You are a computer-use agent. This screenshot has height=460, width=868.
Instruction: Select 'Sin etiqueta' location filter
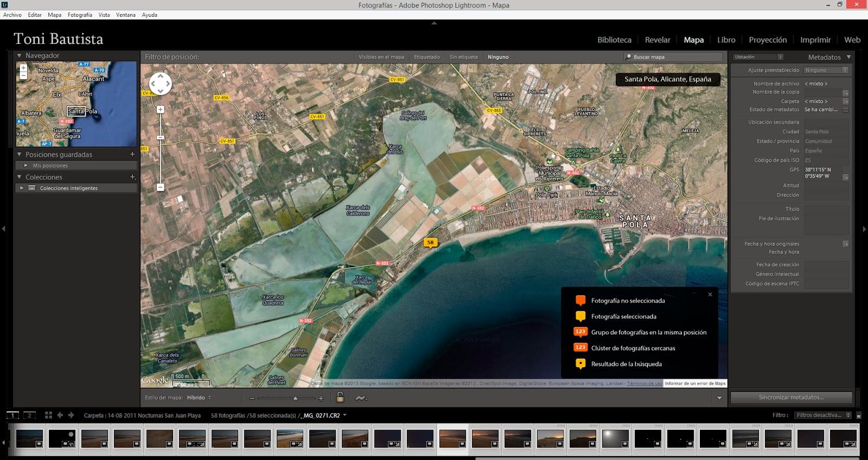point(464,57)
